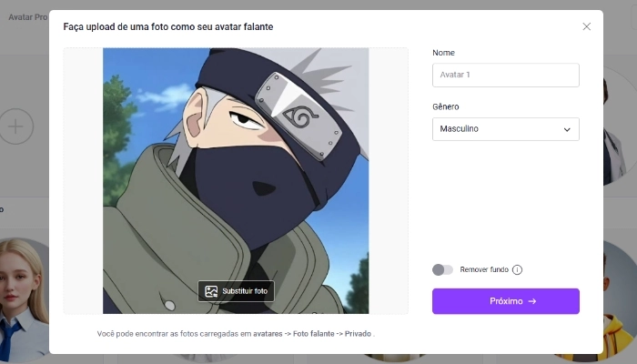Click the 'Privado' text in the hint
The width and height of the screenshot is (637, 364).
[358, 334]
